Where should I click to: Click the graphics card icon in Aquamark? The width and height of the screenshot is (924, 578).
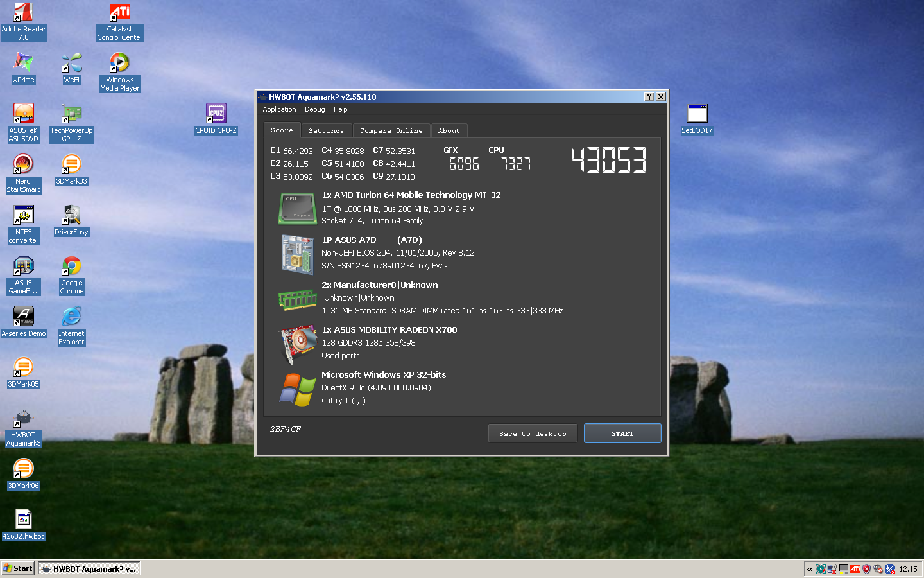tap(298, 344)
